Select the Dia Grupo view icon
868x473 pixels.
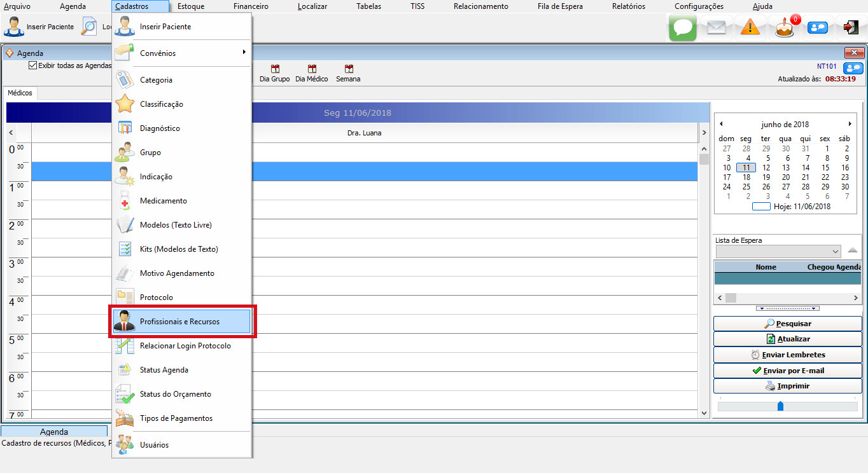point(274,74)
